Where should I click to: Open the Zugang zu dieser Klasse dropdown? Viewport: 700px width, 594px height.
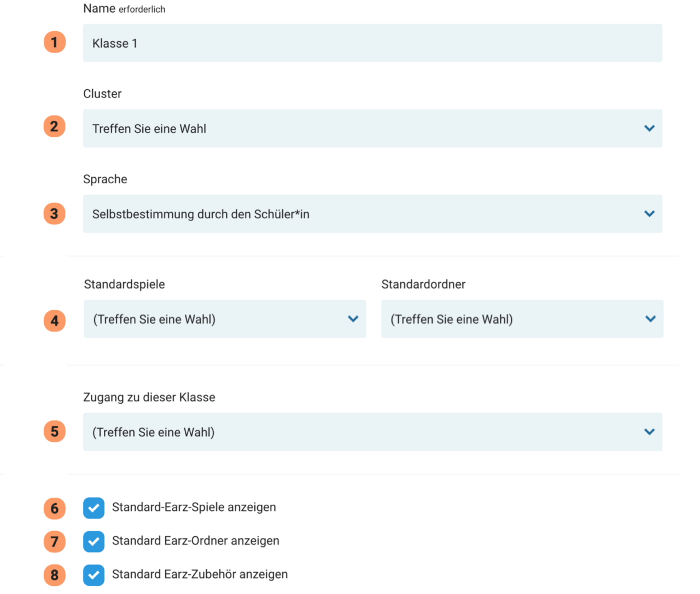[x=372, y=432]
